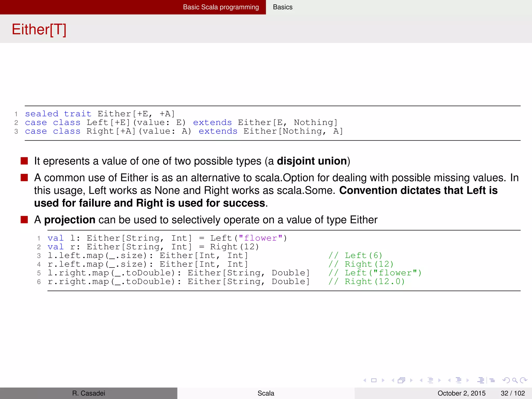532x399 pixels.
Task: Click the // Right(12) comment
Action: (x=361, y=264)
